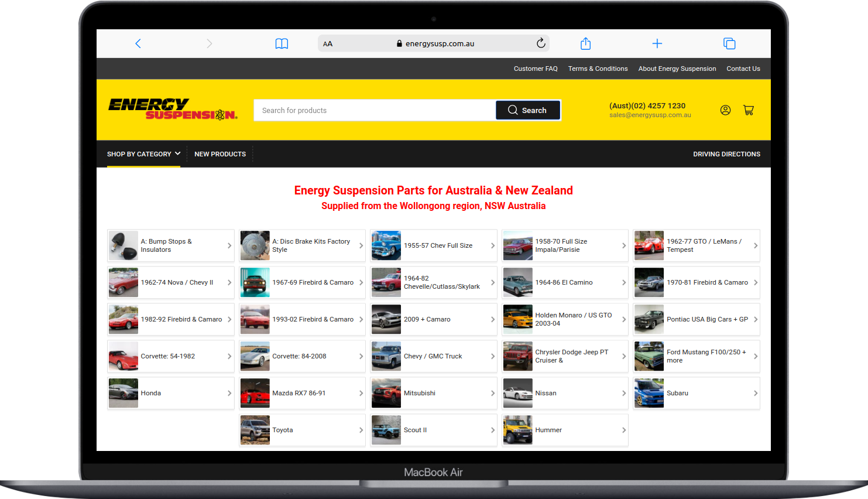Open the Mitsubishi category
Screen dimensions: 868x499
point(434,393)
